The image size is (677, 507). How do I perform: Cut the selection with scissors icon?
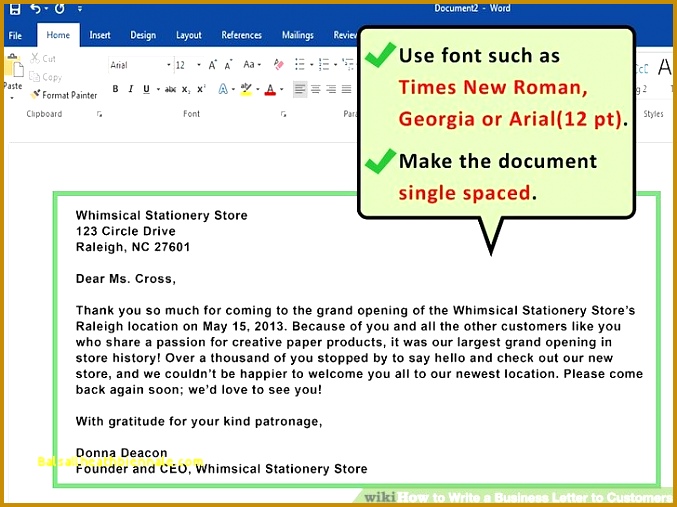[x=35, y=58]
